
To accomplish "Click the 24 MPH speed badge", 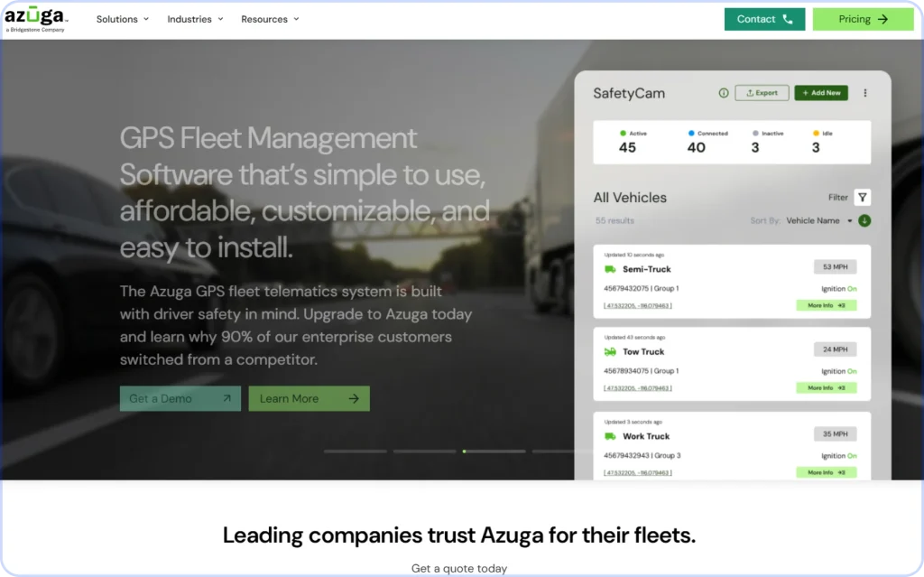I will click(x=835, y=349).
